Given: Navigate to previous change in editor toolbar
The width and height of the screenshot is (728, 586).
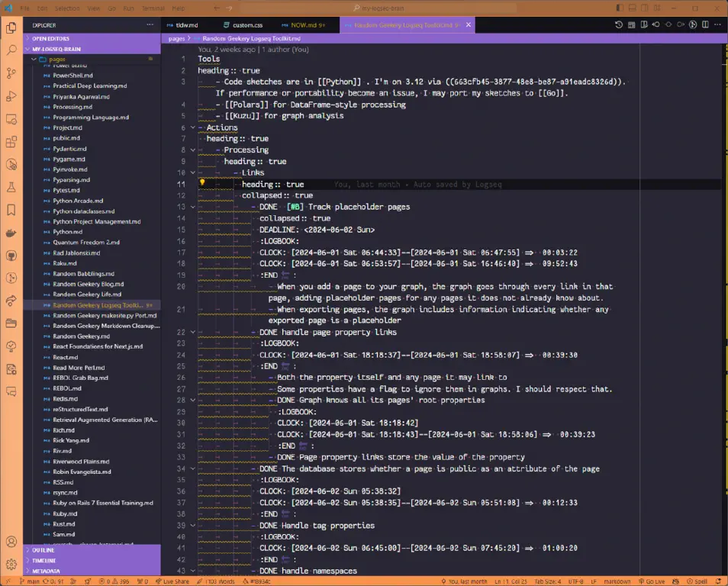Looking at the screenshot, I should coord(656,24).
